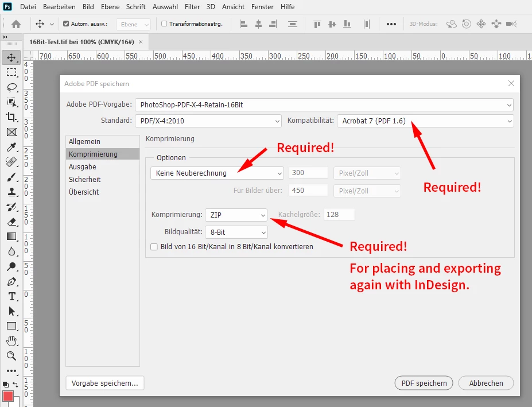
Task: Click red foreground color swatch
Action: point(7,396)
